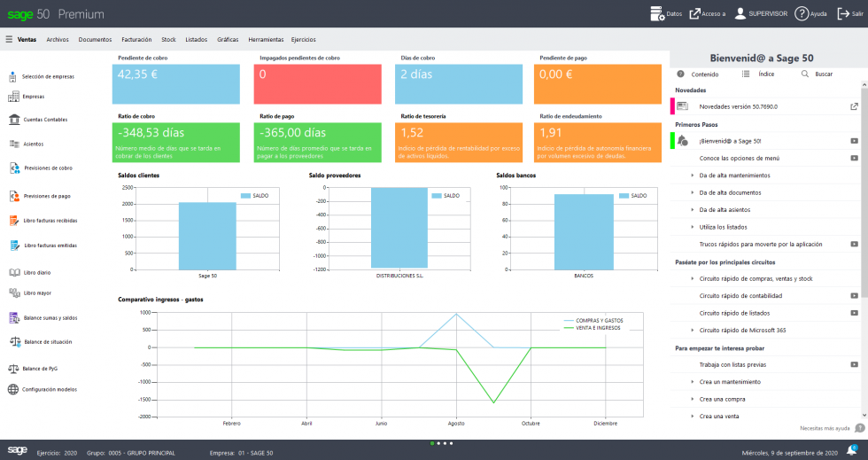Open the Previsiones de cobro icon
The height and width of the screenshot is (460, 868).
tap(14, 168)
